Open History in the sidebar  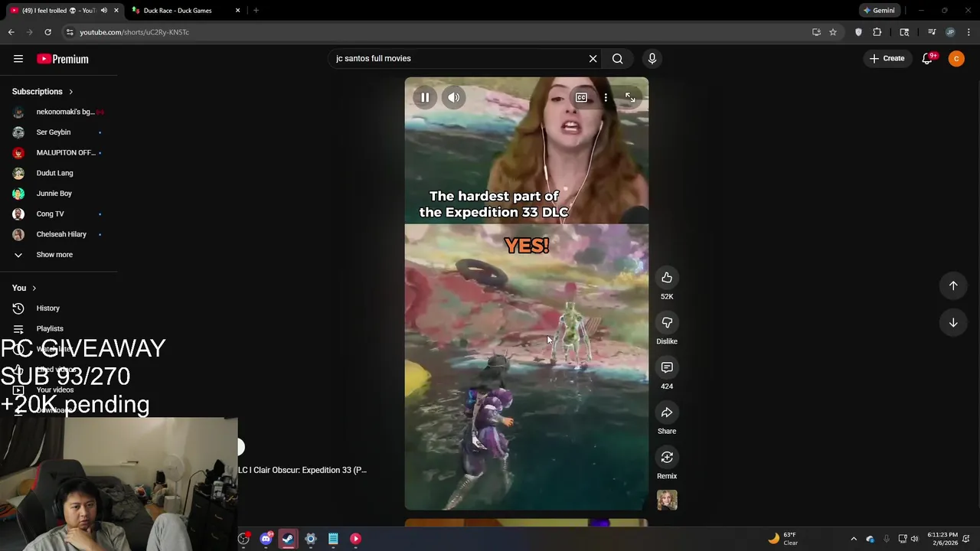coord(58,308)
